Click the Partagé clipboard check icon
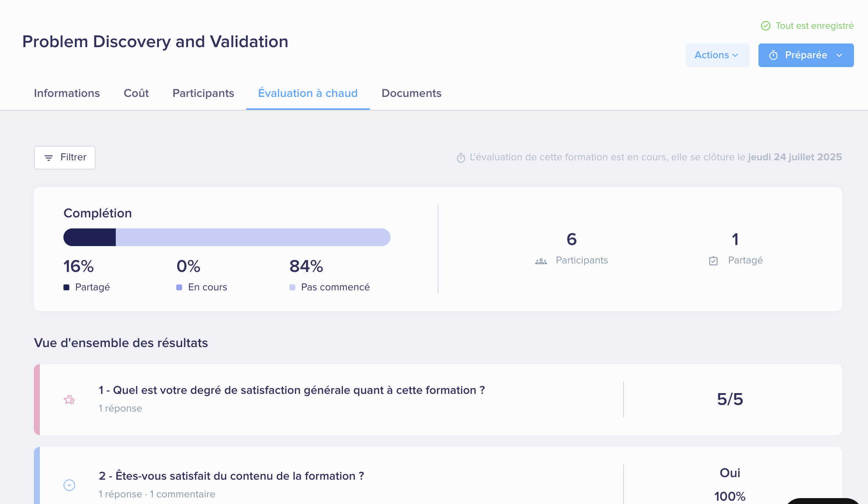 point(714,261)
